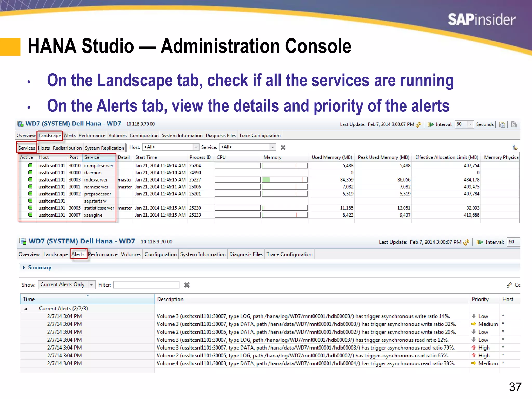
Task: Switch to Redistribution subtab
Action: [67, 148]
